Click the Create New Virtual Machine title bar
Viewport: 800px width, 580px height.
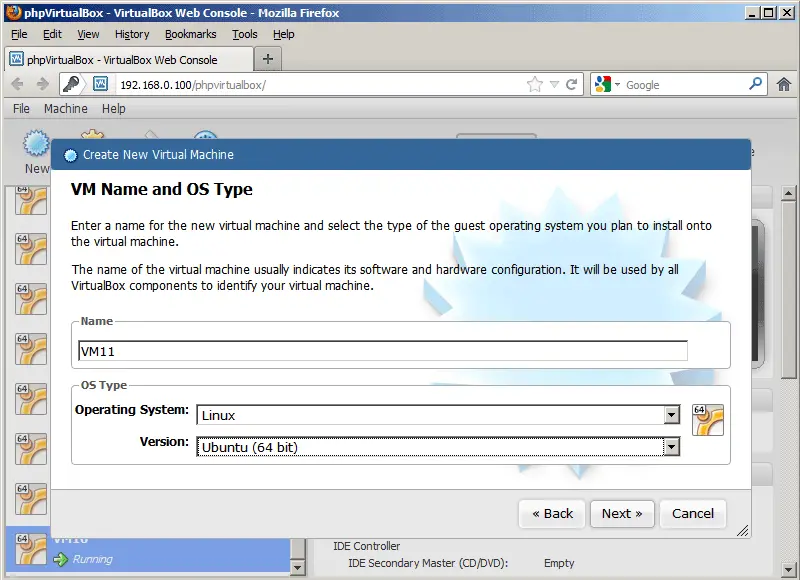[x=401, y=155]
